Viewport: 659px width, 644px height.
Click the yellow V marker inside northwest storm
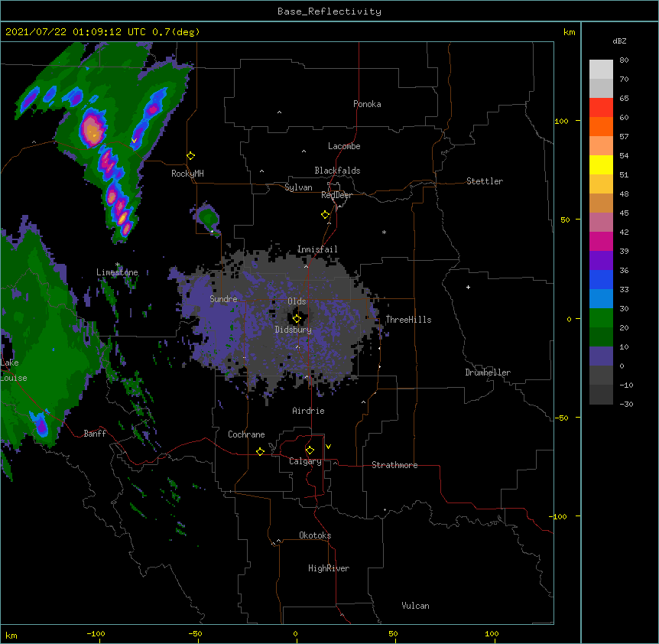[134, 141]
